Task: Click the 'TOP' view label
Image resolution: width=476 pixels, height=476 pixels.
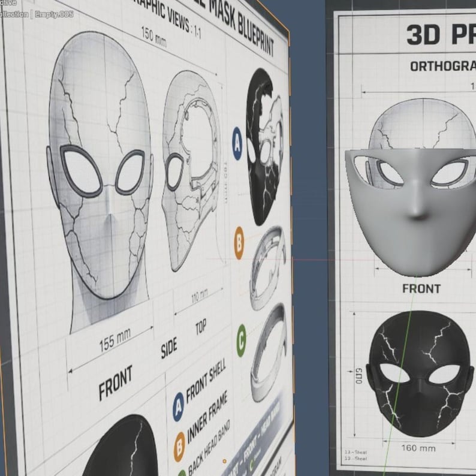Action: click(201, 327)
